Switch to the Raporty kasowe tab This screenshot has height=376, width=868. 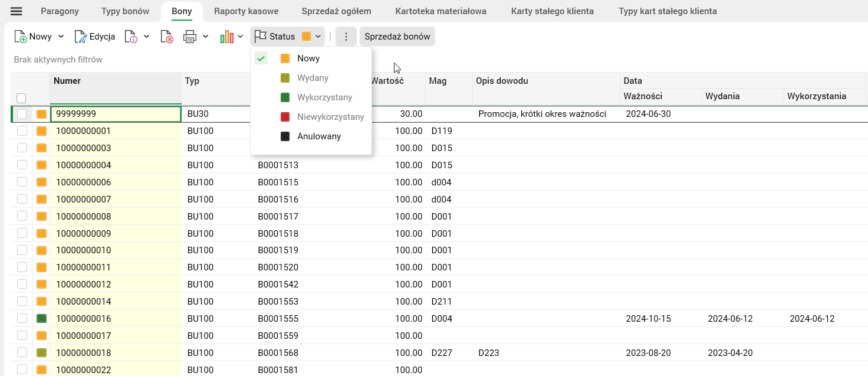point(246,11)
